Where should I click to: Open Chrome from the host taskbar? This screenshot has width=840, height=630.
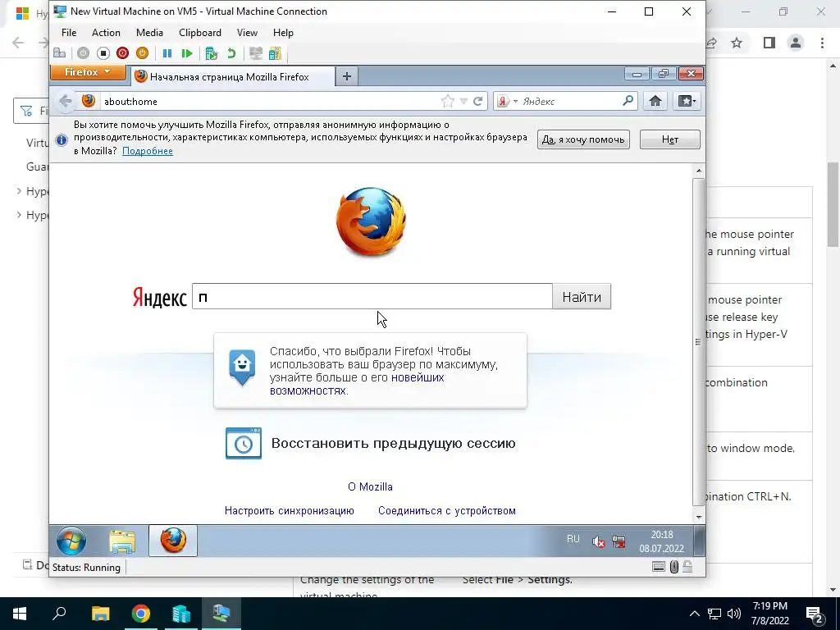coord(141,614)
